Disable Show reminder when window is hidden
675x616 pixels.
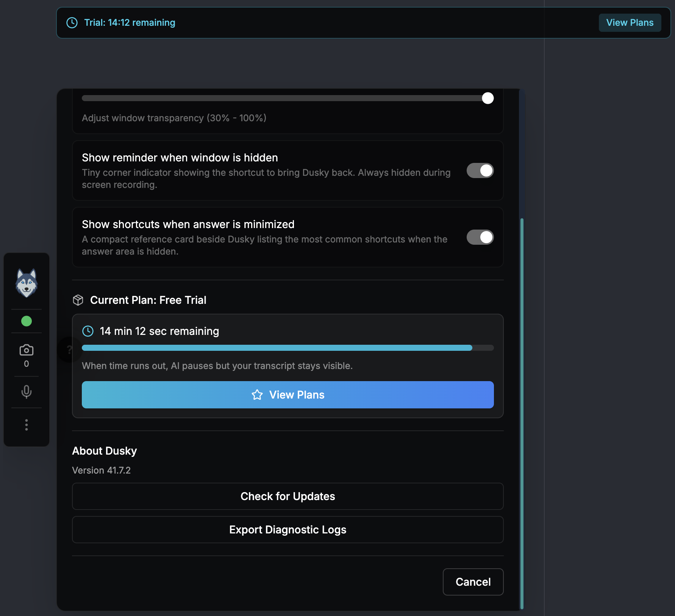[480, 170]
